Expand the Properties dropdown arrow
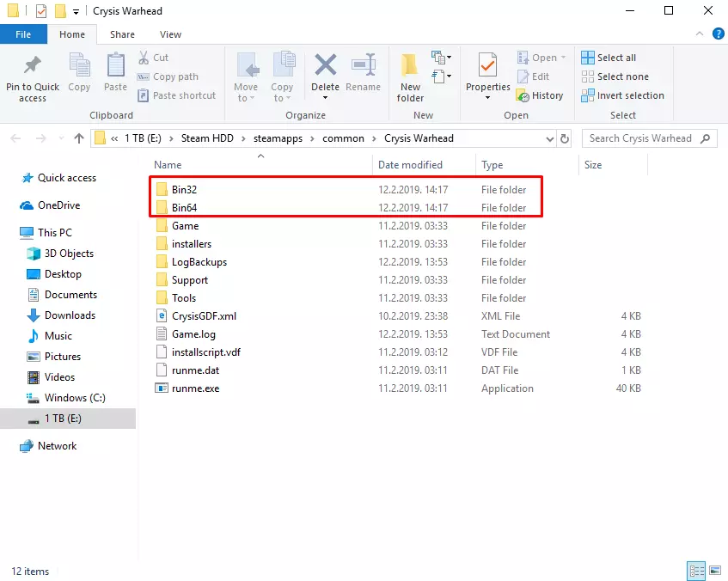 pos(487,97)
